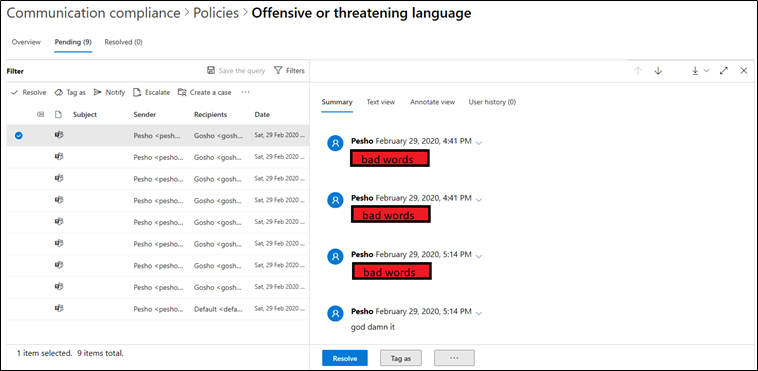Uncheck the selected first row checkbox
758x371 pixels.
18,136
